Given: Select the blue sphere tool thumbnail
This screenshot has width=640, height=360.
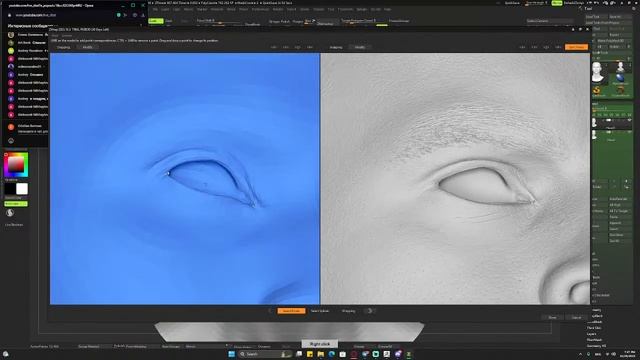Looking at the screenshot, I should (620, 78).
